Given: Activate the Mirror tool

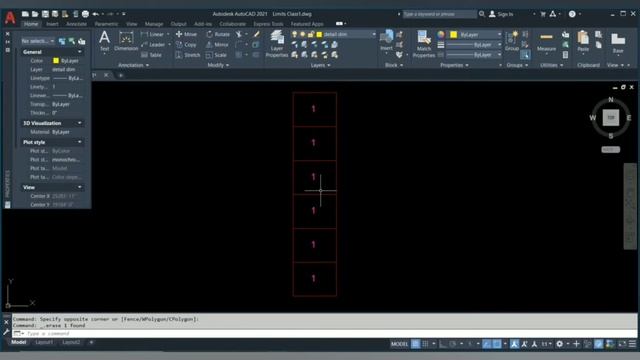Looking at the screenshot, I should 217,44.
